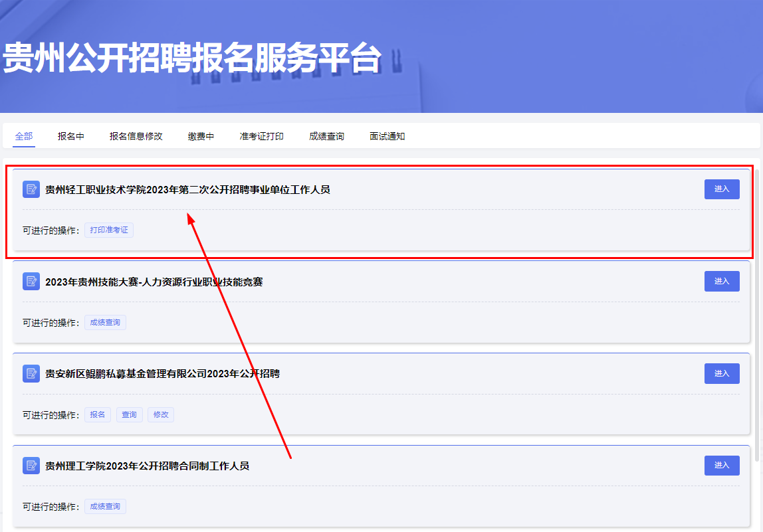Open the 准考证打印 tab

pos(261,136)
